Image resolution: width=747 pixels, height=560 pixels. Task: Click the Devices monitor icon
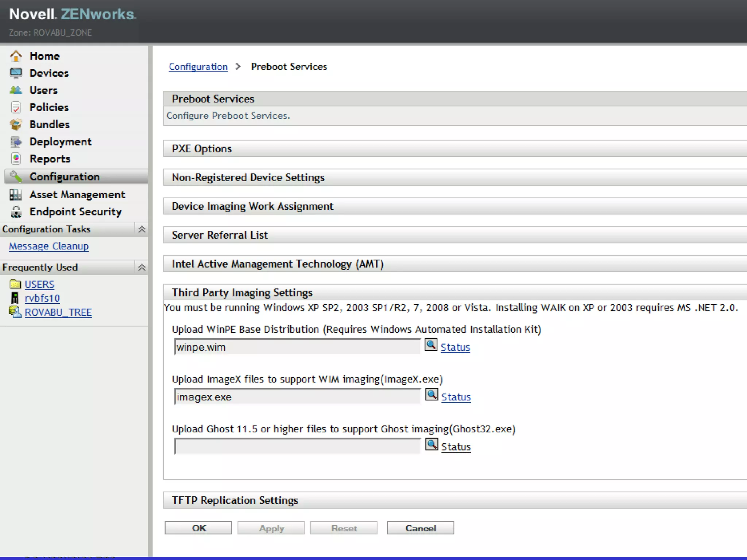coord(16,73)
